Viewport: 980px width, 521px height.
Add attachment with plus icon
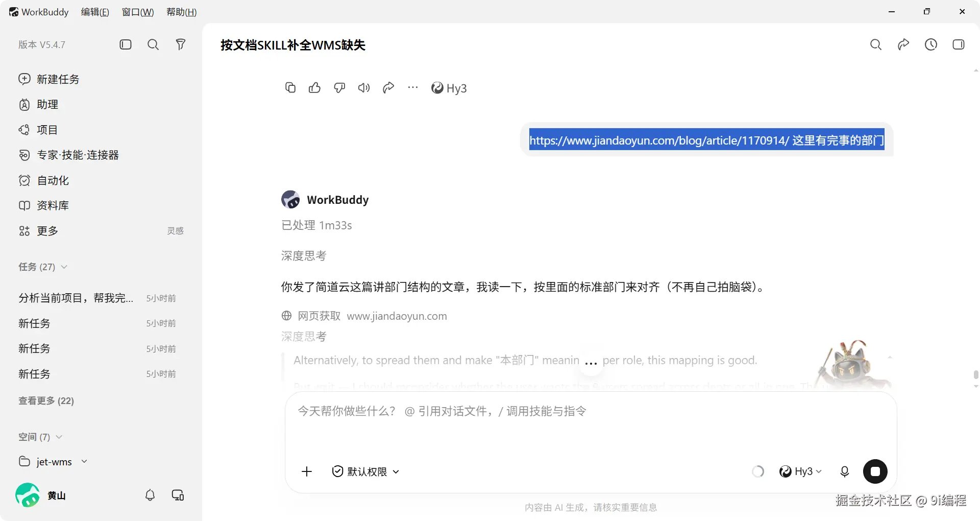(x=307, y=471)
